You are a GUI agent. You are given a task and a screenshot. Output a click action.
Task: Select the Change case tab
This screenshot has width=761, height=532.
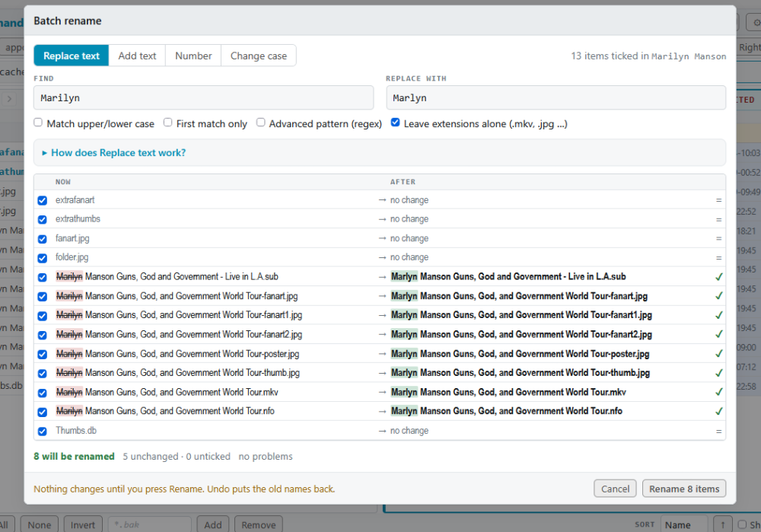pyautogui.click(x=259, y=56)
